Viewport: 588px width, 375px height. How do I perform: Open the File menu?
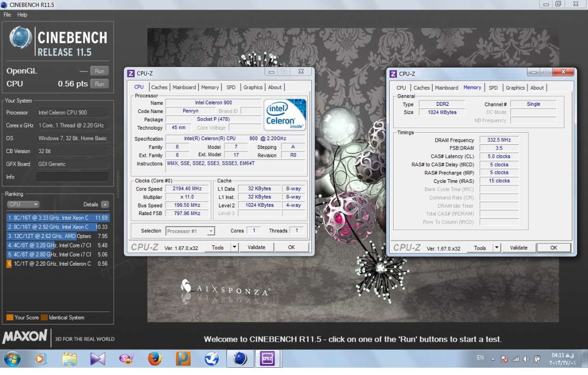7,15
